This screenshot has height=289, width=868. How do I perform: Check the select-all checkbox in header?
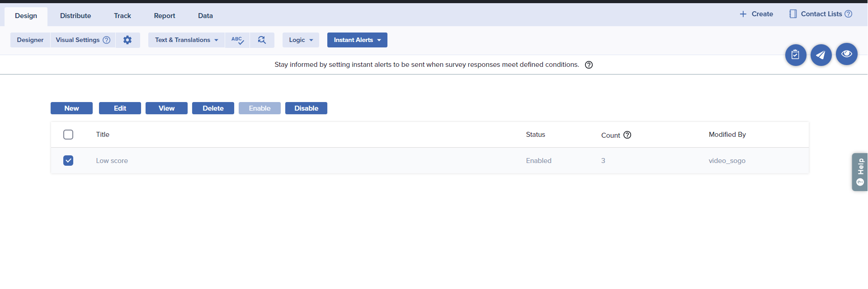click(68, 135)
